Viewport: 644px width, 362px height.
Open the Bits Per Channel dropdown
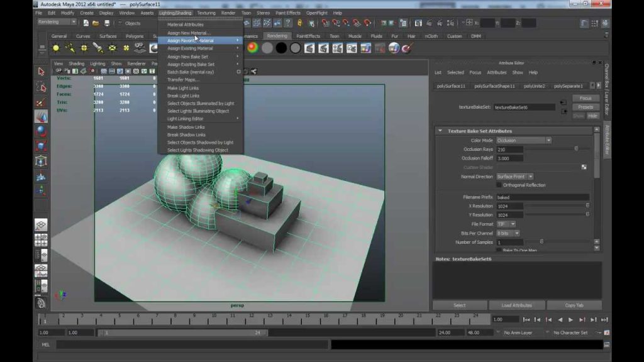(508, 233)
